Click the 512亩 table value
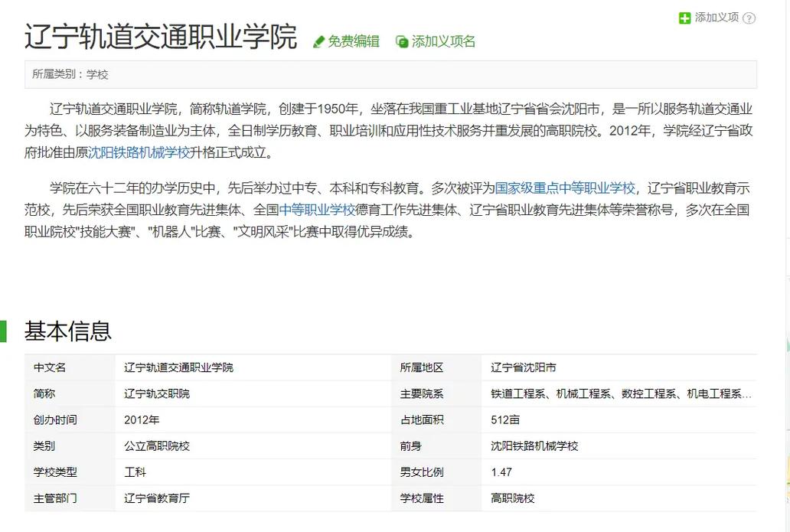Screen dimensions: 790x532 pyautogui.click(x=505, y=420)
